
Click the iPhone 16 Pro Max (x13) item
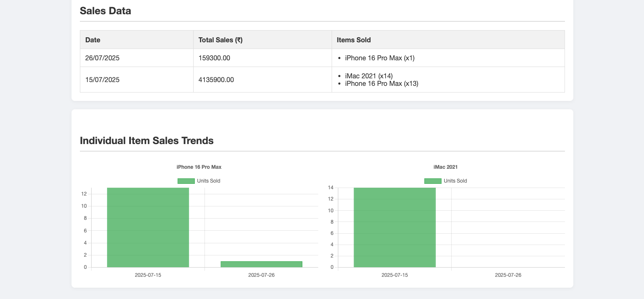coord(382,83)
